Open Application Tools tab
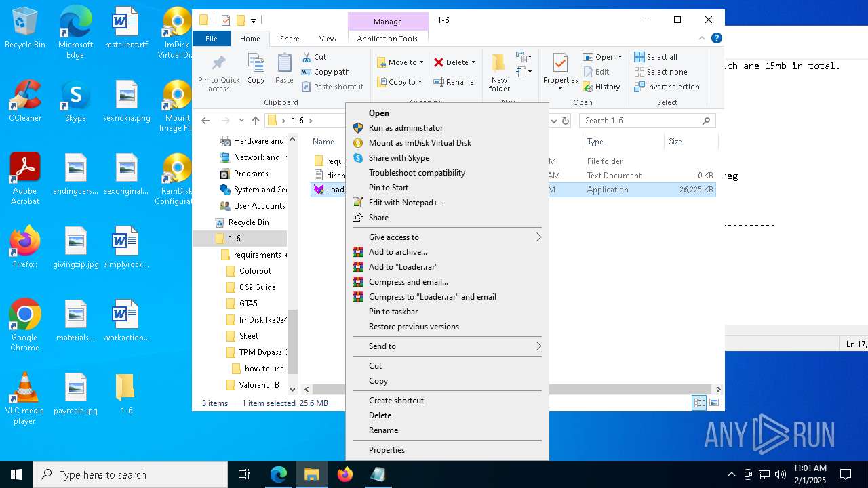Image resolution: width=868 pixels, height=488 pixels. pyautogui.click(x=387, y=39)
